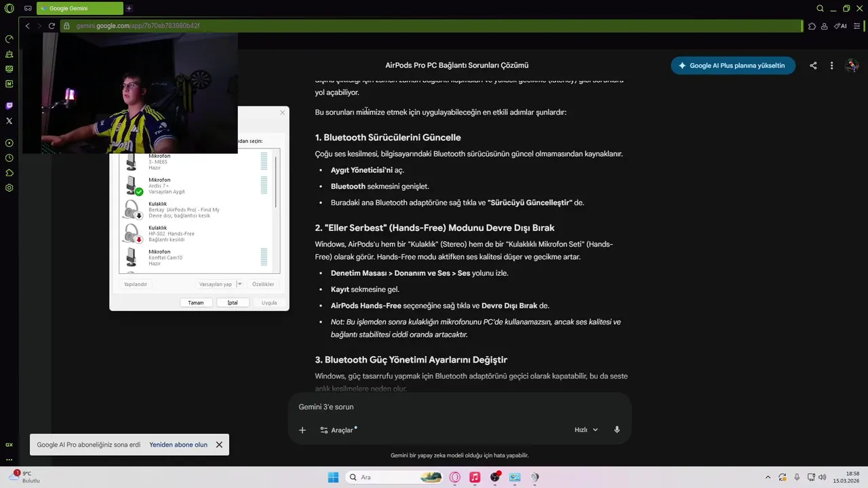868x488 pixels.
Task: Open taskbar volume control
Action: coord(822,477)
